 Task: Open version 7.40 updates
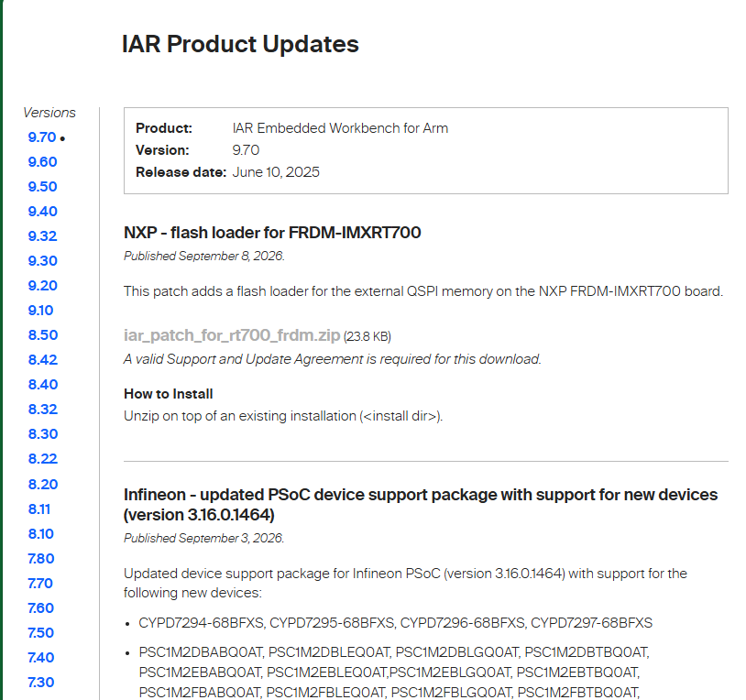tap(41, 658)
